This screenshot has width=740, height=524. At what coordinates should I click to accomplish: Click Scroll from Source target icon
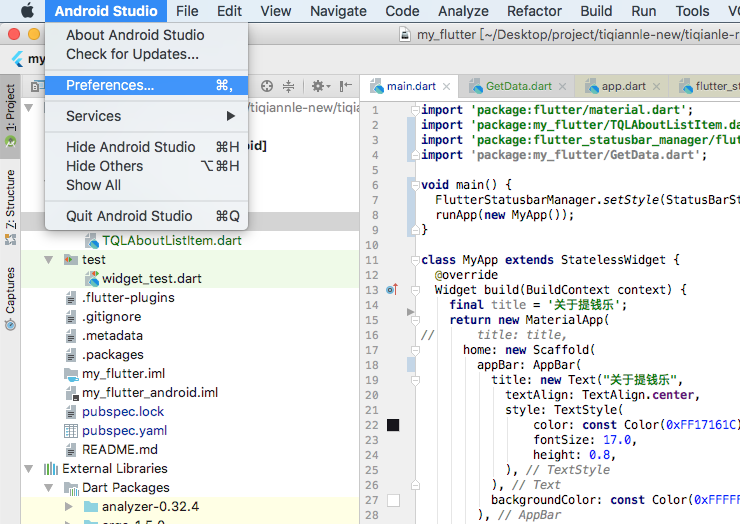[267, 86]
